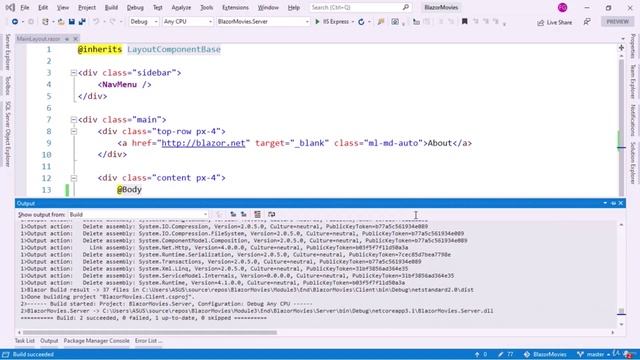Click the BlazorMovies repository in status bar

545,354
